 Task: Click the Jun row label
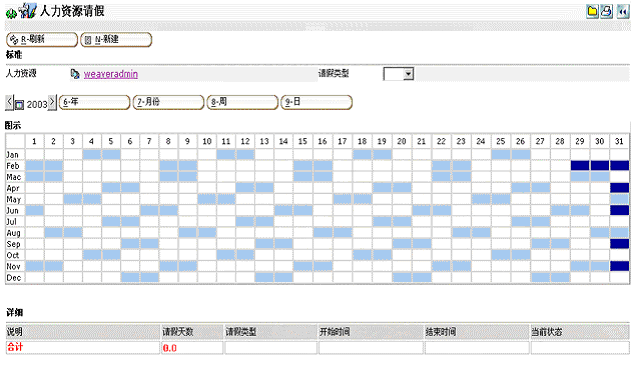tap(12, 211)
